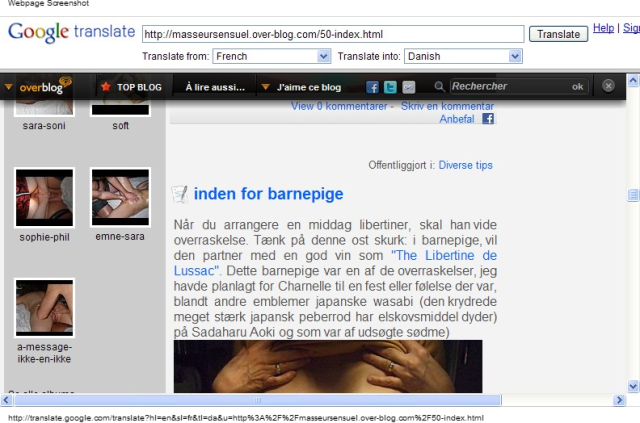Click the Facebook icon next to Anbefal
The height and width of the screenshot is (423, 640).
(x=488, y=118)
